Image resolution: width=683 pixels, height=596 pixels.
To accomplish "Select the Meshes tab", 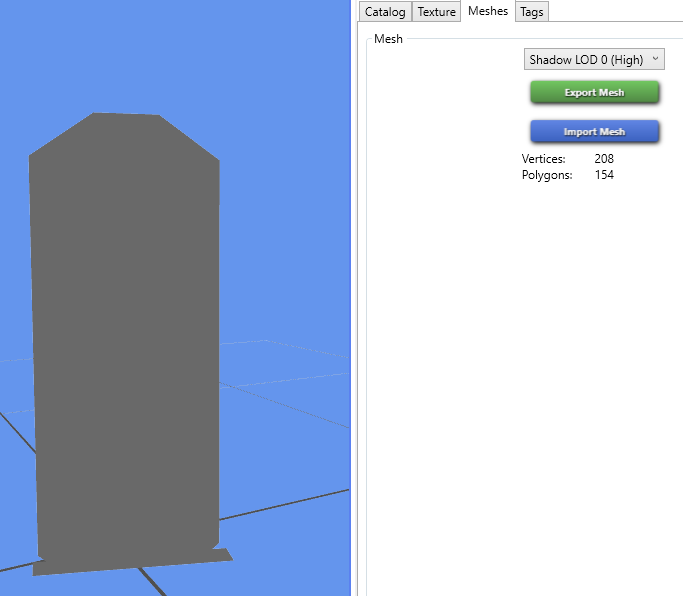I will click(x=488, y=11).
